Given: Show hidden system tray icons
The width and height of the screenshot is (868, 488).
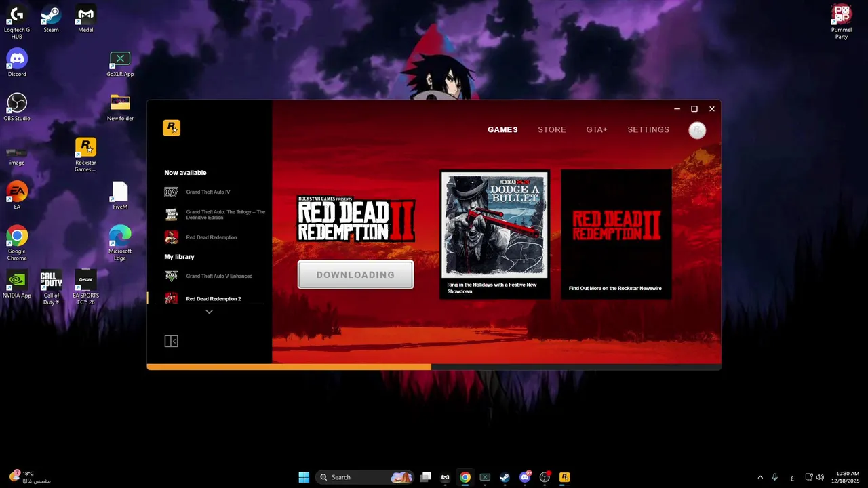Looking at the screenshot, I should click(760, 477).
